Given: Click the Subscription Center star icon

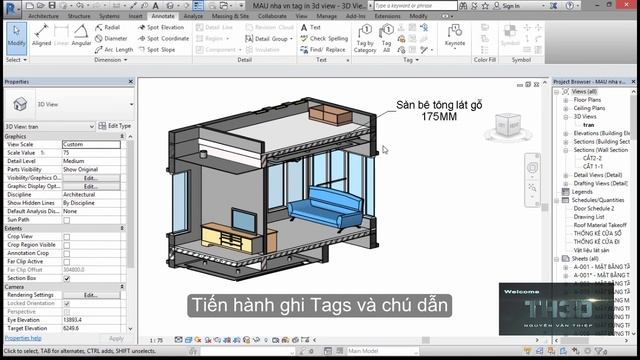Looking at the screenshot, I should [485, 6].
